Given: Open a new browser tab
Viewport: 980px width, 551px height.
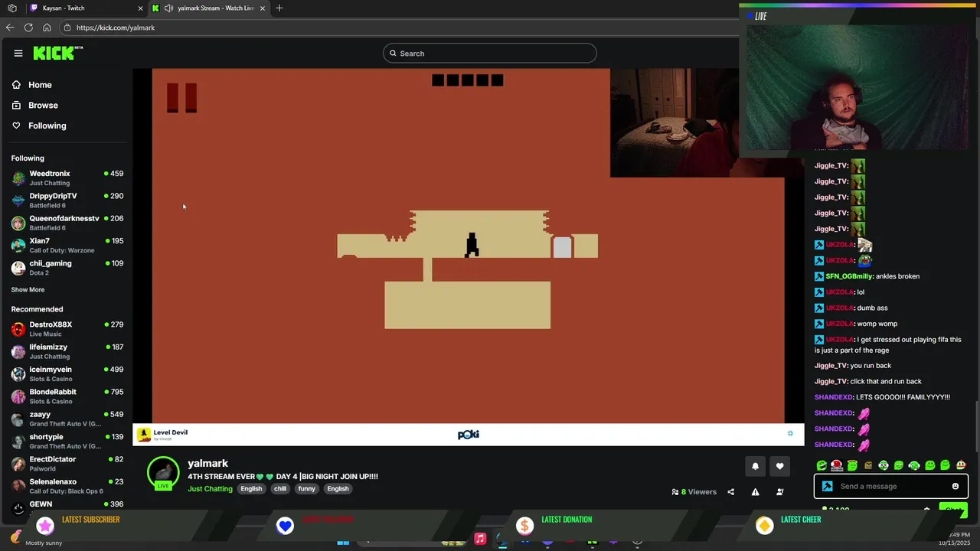Looking at the screenshot, I should 279,8.
